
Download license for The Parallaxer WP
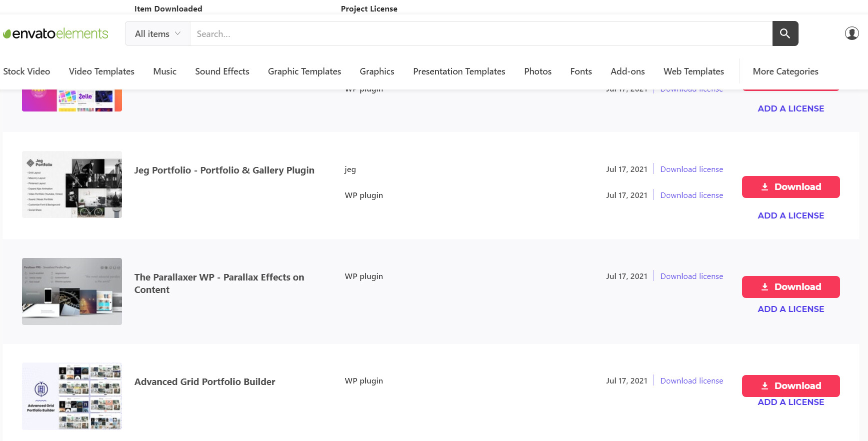pyautogui.click(x=692, y=276)
